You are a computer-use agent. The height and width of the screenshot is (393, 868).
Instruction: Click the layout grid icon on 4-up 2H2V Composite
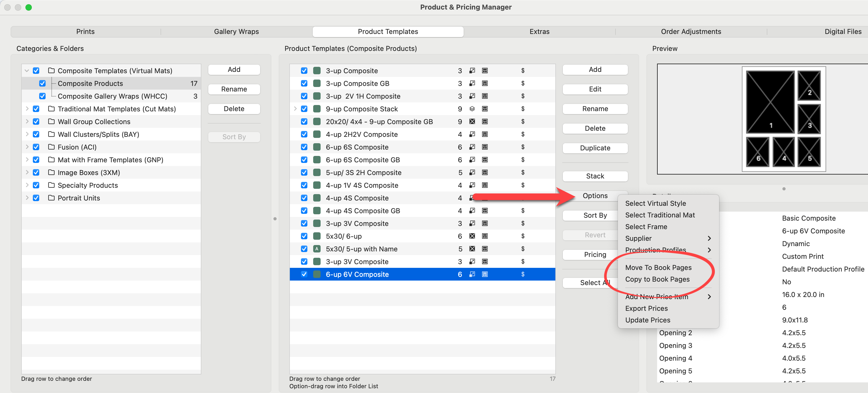(x=485, y=134)
